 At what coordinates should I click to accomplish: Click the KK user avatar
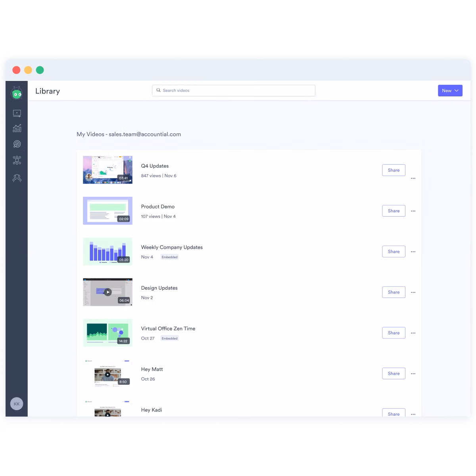pos(17,404)
